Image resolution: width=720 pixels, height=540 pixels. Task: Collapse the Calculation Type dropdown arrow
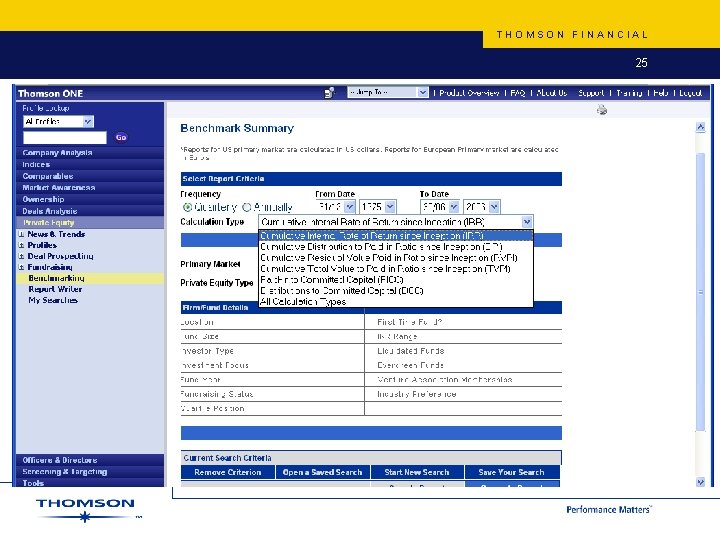(527, 222)
